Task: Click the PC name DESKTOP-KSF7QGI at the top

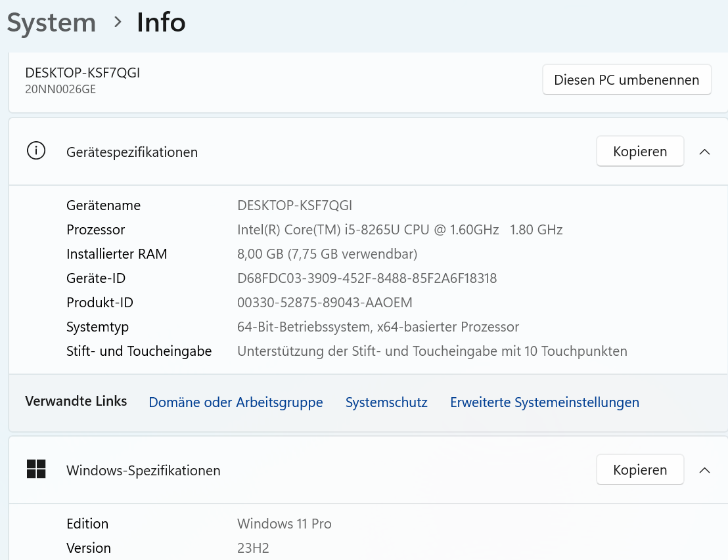Action: [83, 73]
